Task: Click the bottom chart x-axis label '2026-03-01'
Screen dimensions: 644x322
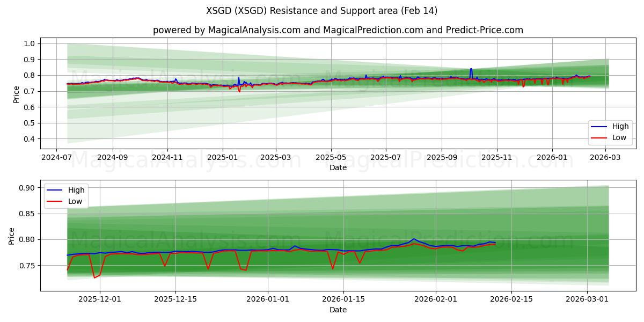Action: tap(587, 299)
